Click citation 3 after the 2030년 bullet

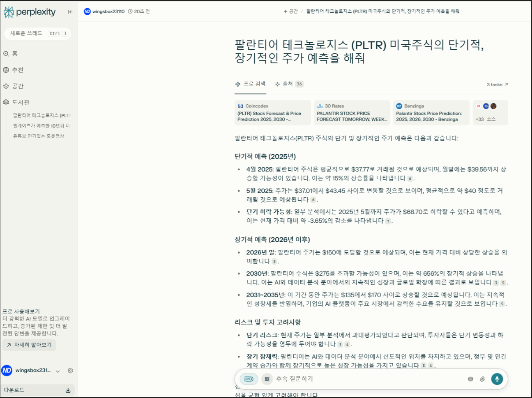tap(496, 283)
